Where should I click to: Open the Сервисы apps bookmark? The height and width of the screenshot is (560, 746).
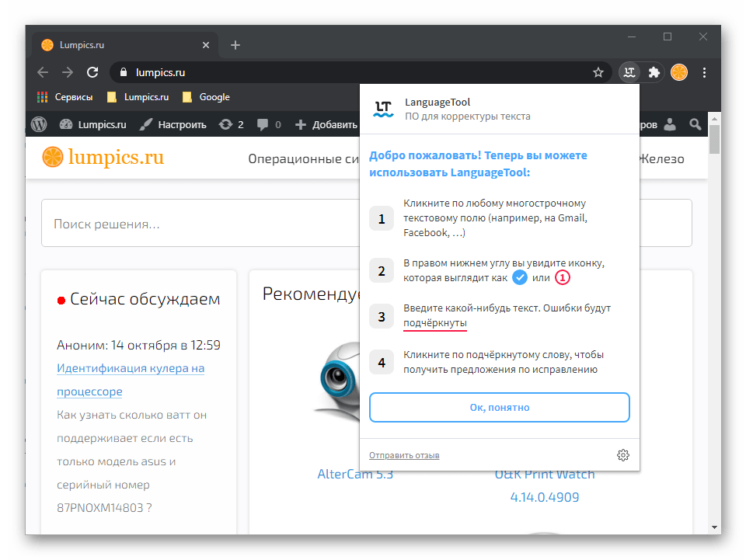coord(65,97)
